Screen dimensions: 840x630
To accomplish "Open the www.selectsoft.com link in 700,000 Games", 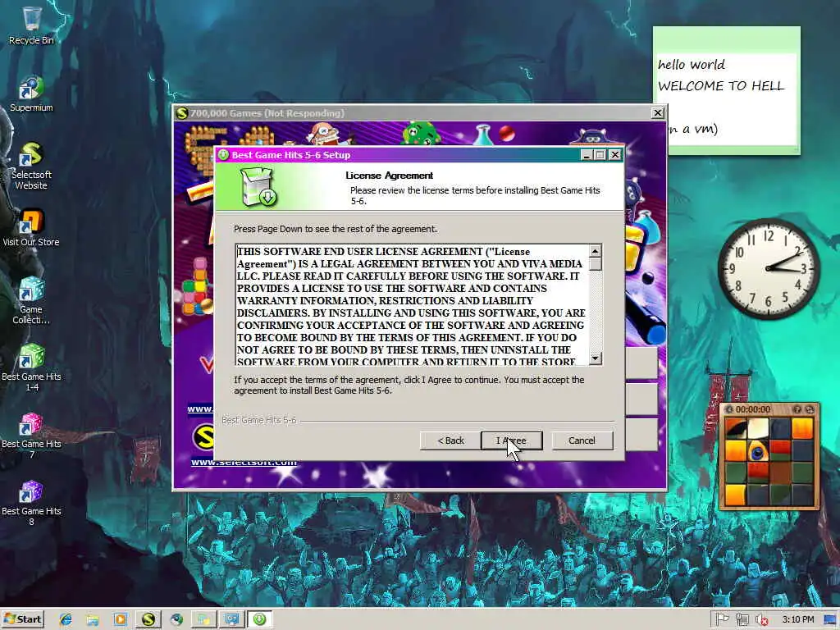I will click(244, 463).
